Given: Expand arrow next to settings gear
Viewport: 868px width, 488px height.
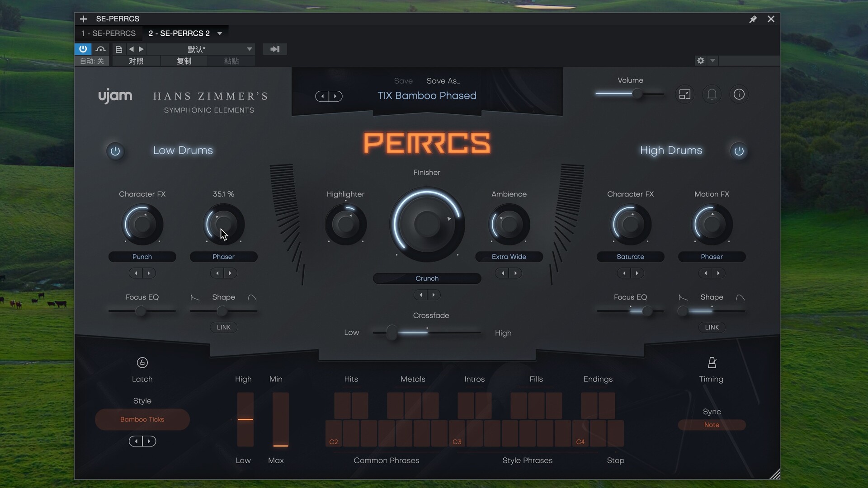Looking at the screenshot, I should tap(712, 61).
